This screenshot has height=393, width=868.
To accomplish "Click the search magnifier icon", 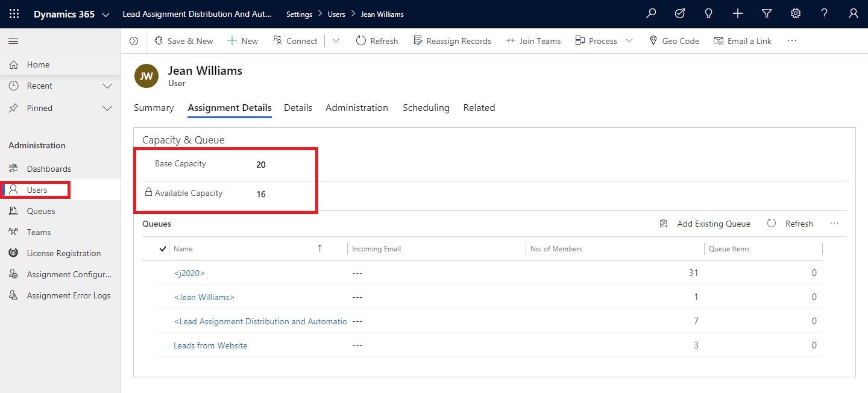I will click(x=651, y=14).
